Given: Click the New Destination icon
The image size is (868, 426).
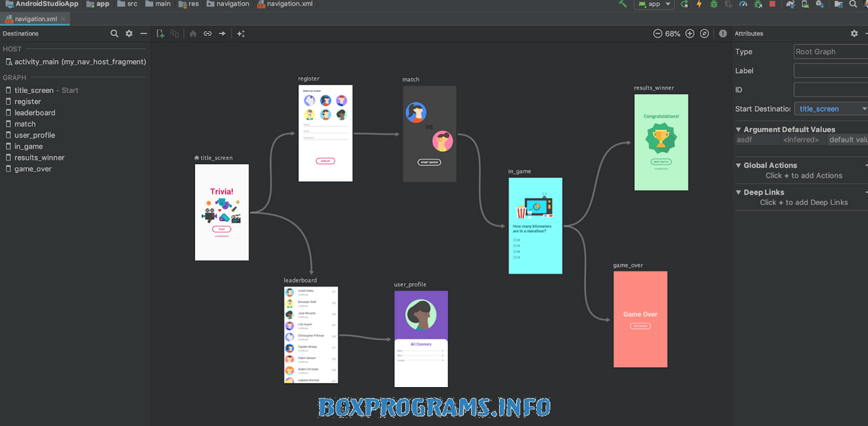Looking at the screenshot, I should (160, 34).
